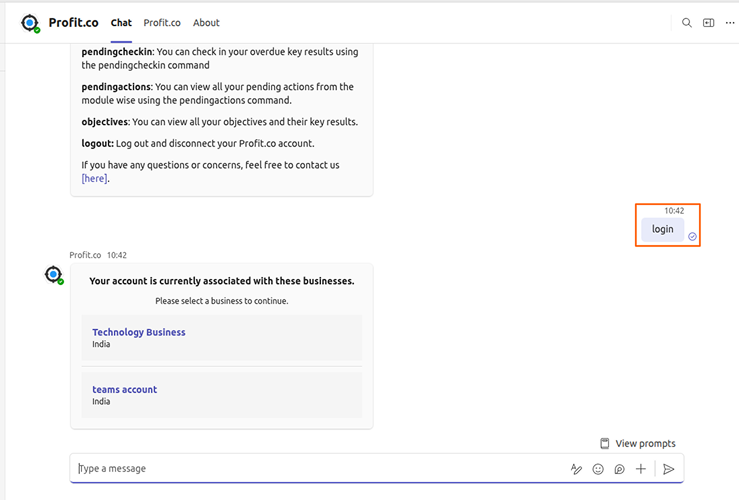This screenshot has height=500, width=739.
Task: Click the bot message sender name 'Profit.co 10:42'
Action: [x=98, y=255]
